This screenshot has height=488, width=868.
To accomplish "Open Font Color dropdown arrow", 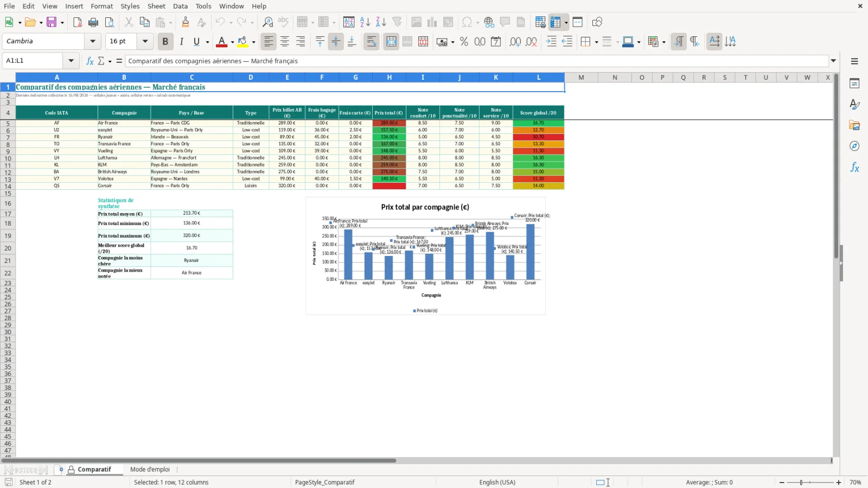I will [232, 42].
